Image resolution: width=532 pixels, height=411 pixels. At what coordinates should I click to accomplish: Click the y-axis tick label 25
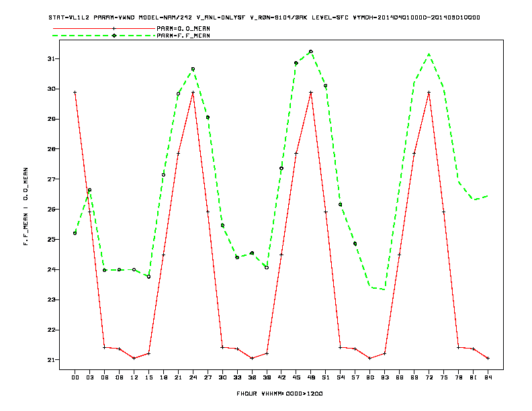coord(51,239)
